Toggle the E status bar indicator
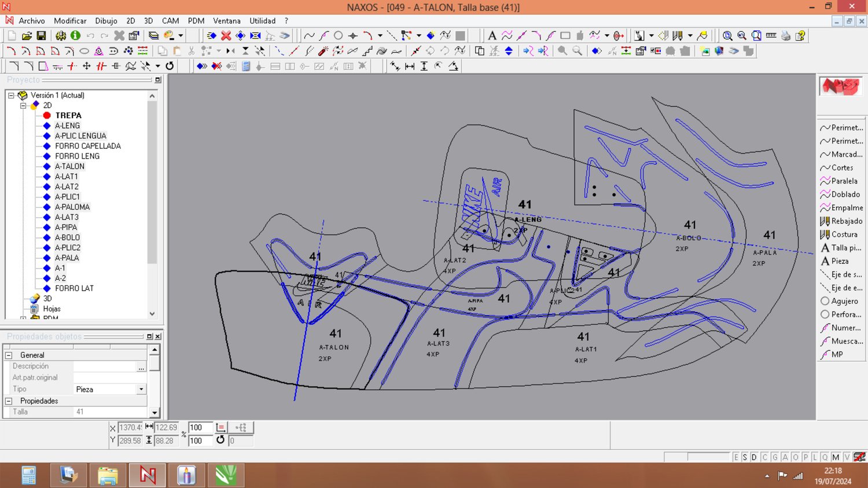The height and width of the screenshot is (488, 868). (736, 457)
